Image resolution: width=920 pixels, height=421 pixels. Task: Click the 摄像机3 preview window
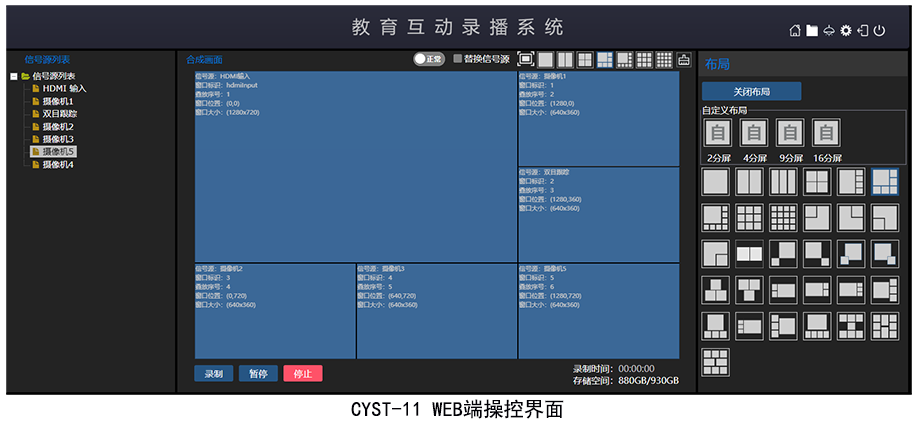pyautogui.click(x=436, y=311)
